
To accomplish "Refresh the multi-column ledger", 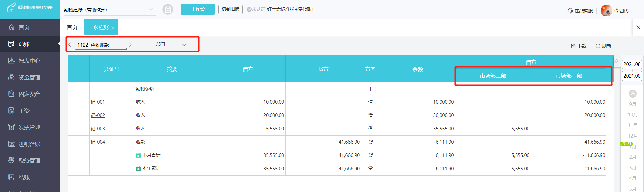I will [603, 46].
